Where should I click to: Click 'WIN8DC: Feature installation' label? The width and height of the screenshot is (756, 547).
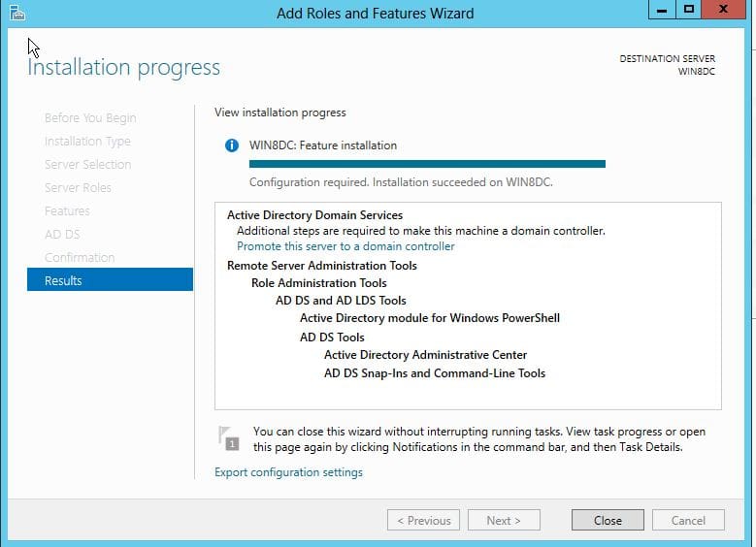(x=323, y=145)
